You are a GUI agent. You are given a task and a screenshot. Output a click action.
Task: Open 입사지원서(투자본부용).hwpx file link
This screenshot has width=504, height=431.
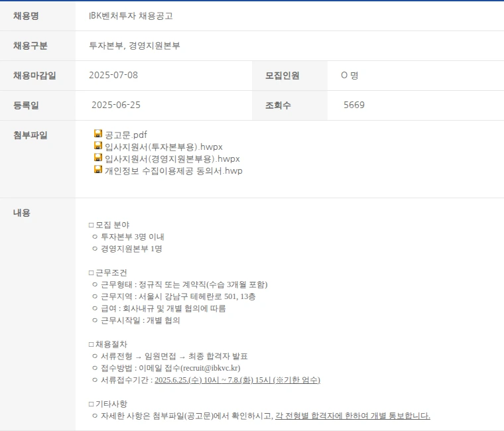164,147
